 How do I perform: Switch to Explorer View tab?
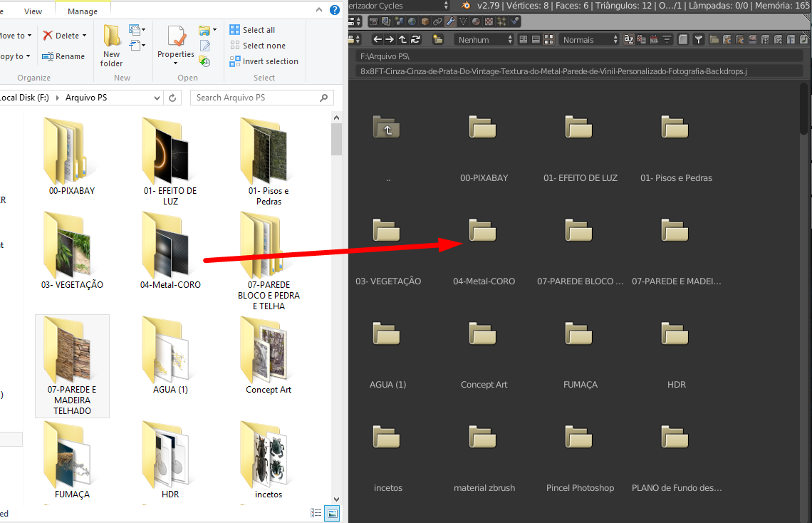[33, 11]
